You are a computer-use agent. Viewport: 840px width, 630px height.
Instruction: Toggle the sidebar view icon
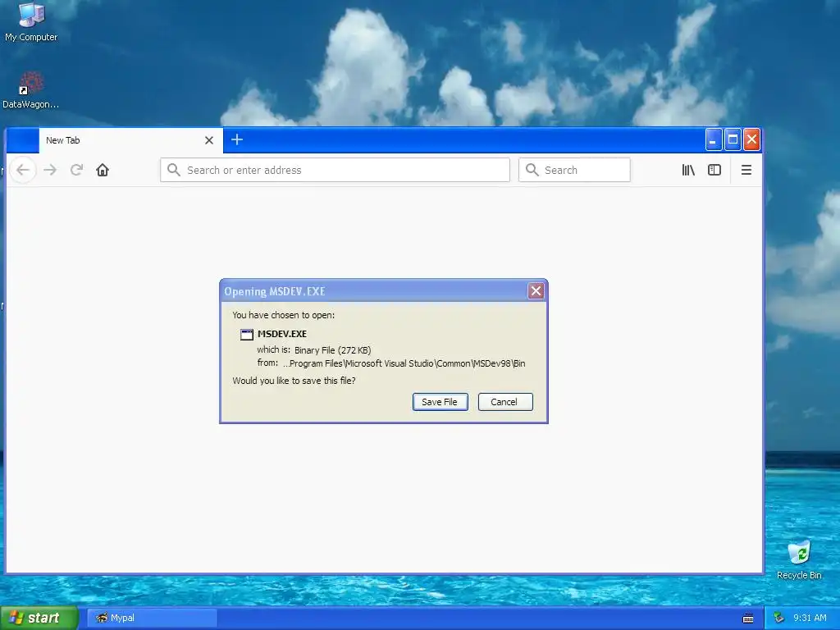(714, 171)
